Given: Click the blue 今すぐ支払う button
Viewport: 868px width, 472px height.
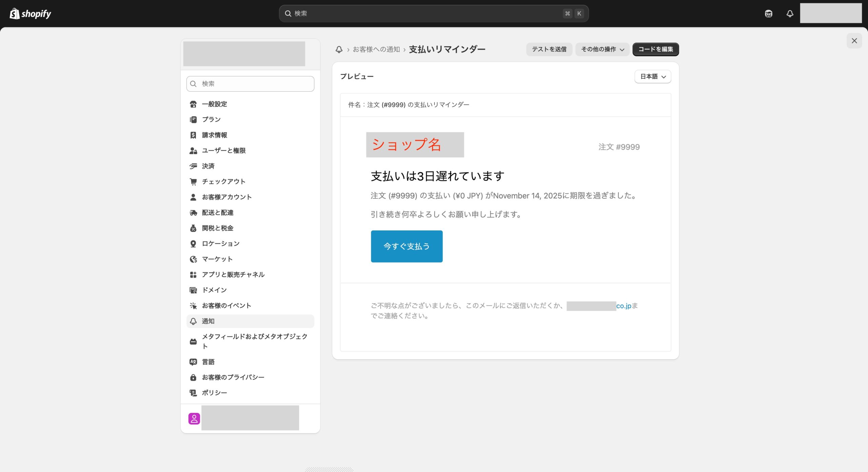Looking at the screenshot, I should click(x=407, y=246).
